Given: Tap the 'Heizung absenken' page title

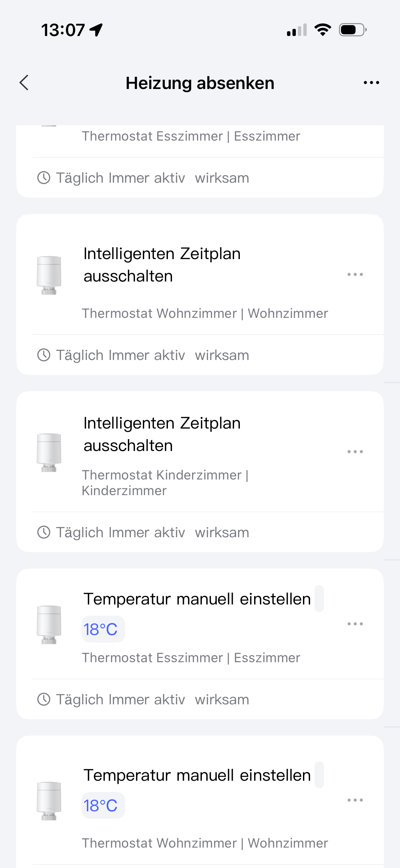Looking at the screenshot, I should [200, 83].
